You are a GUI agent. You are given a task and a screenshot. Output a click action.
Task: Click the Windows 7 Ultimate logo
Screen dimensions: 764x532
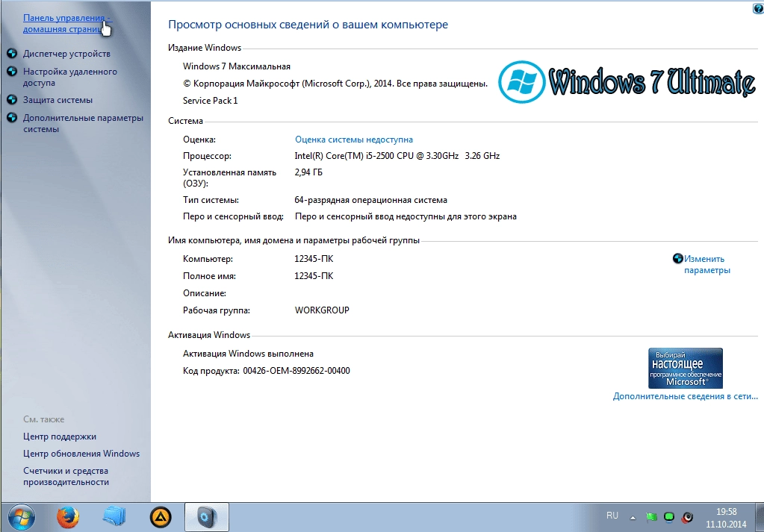coord(627,82)
